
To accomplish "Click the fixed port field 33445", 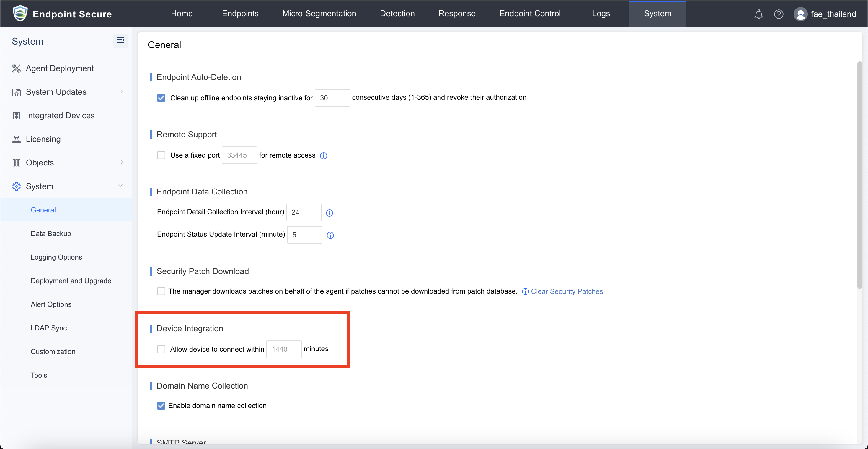I will pyautogui.click(x=239, y=155).
